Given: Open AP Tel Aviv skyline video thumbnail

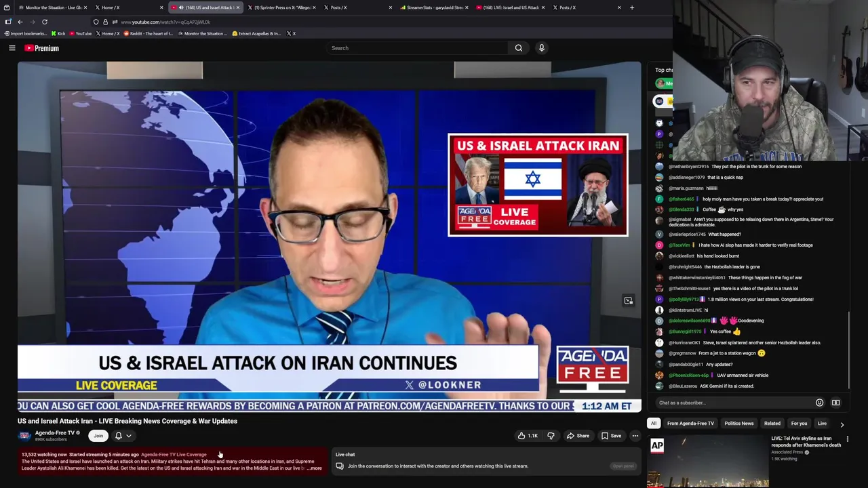Looking at the screenshot, I should pyautogui.click(x=708, y=462).
